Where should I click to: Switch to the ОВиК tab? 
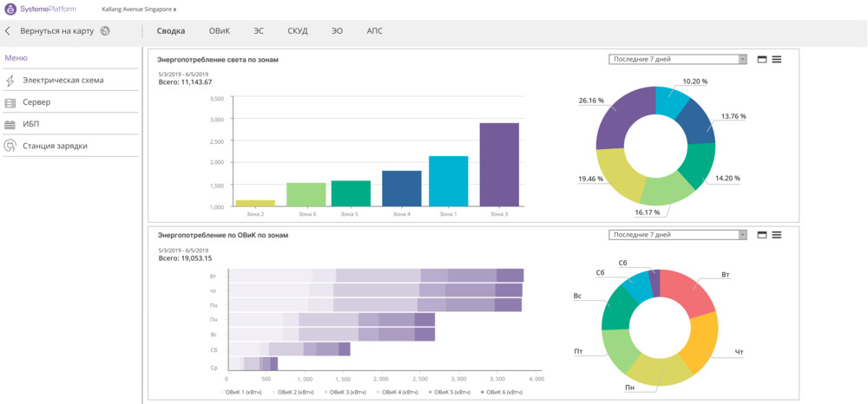click(219, 31)
